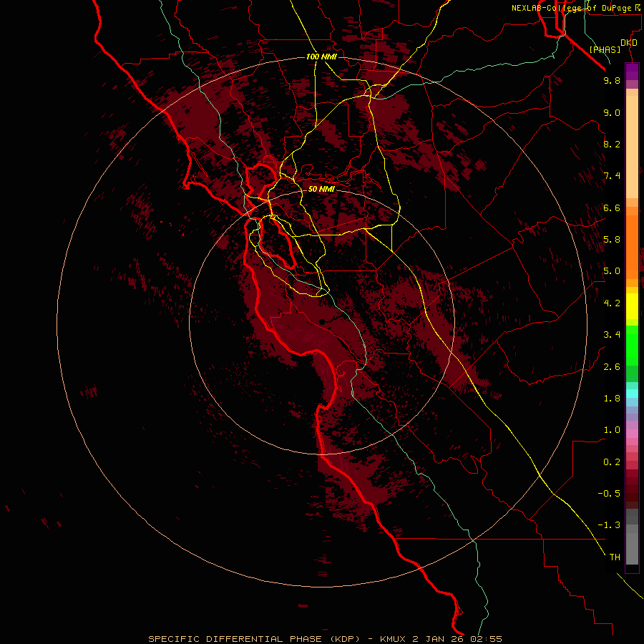This screenshot has width=644, height=644.
Task: Click the "NEXLAB-College of DuPage" credit text
Action: click(x=571, y=8)
